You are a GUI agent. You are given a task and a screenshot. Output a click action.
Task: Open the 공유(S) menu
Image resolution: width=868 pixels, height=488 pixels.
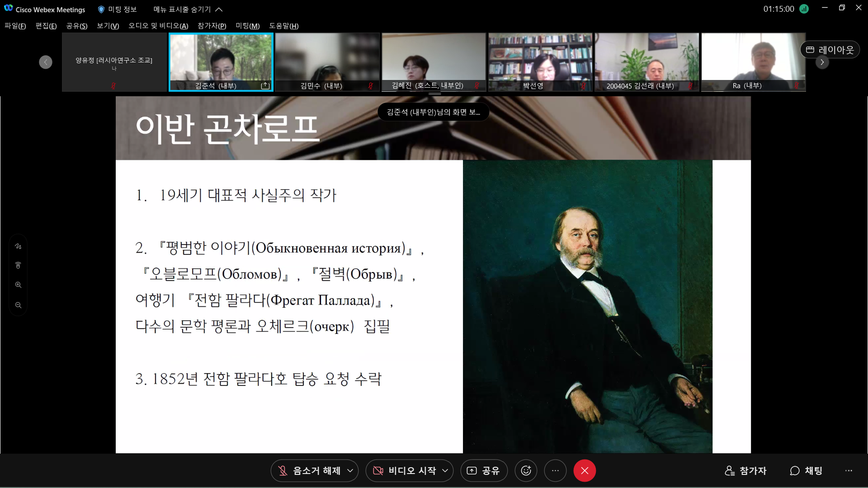77,26
